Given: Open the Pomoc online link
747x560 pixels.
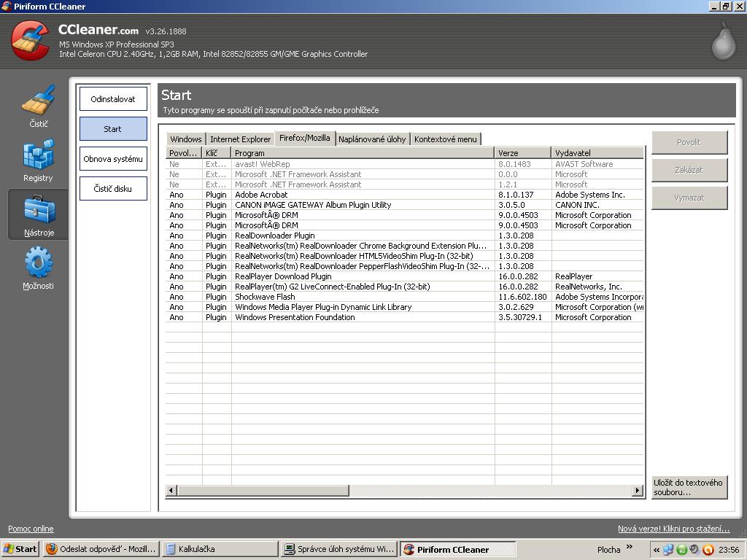Looking at the screenshot, I should (31, 529).
